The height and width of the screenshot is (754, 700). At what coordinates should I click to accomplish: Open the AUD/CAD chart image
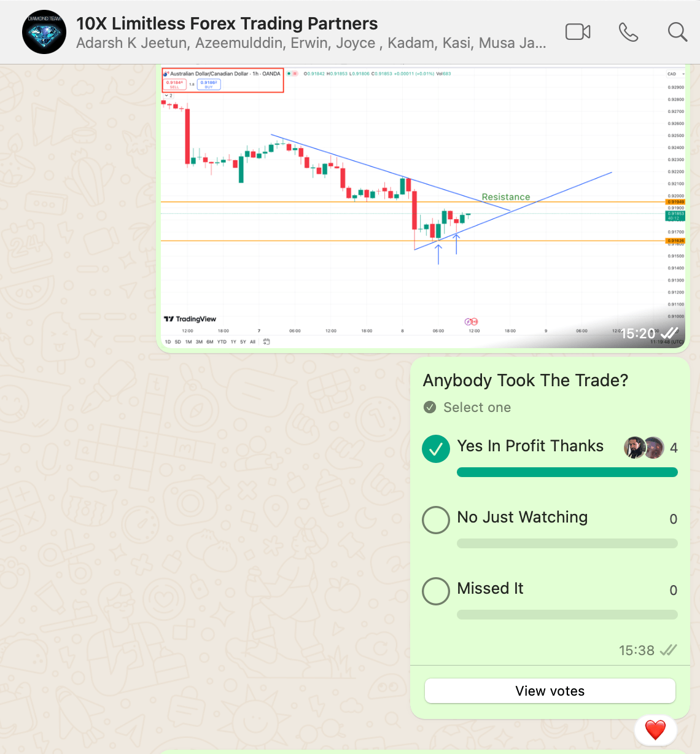(x=423, y=207)
